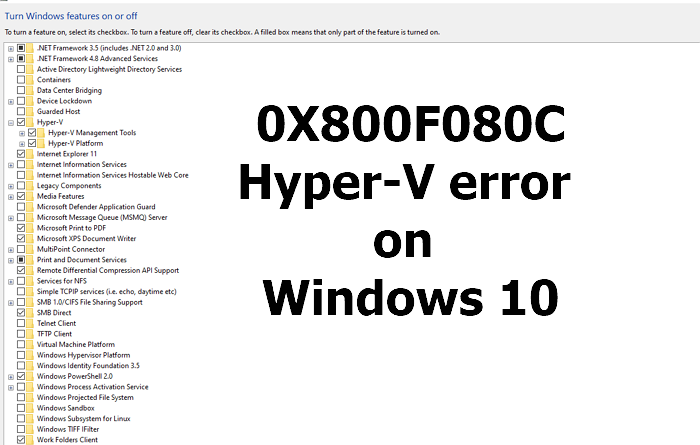Select the Legacy Components label
The width and height of the screenshot is (700, 445).
click(69, 186)
